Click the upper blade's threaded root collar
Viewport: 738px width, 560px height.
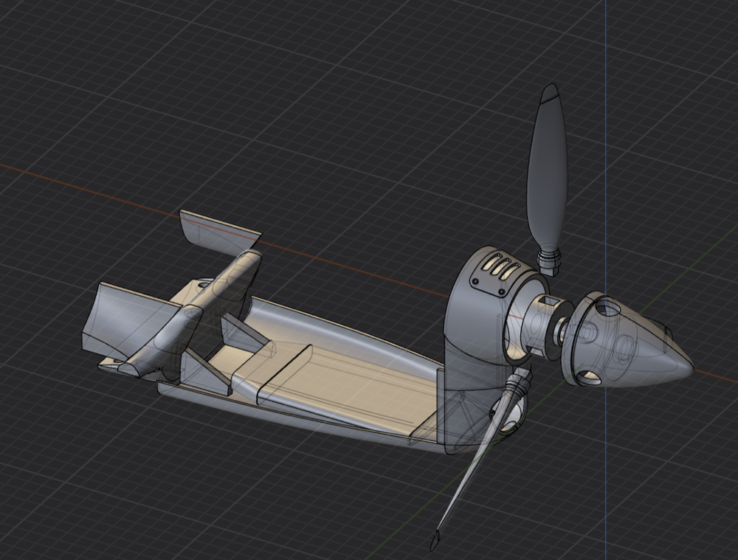tap(549, 260)
